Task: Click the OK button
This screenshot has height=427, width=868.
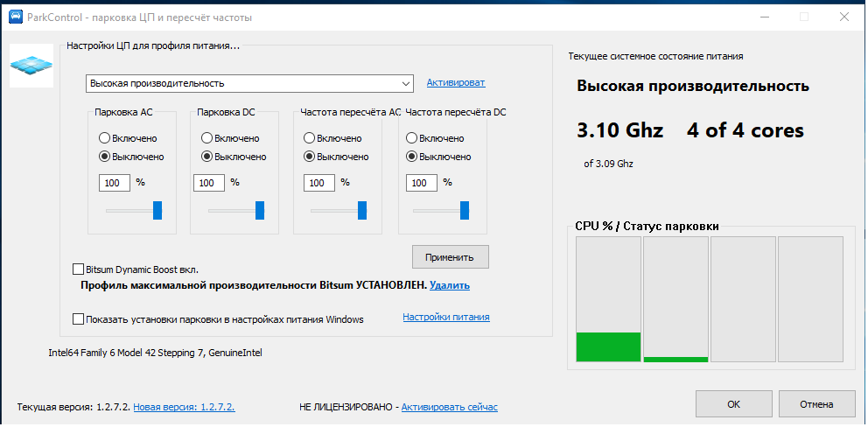Action: tap(734, 404)
